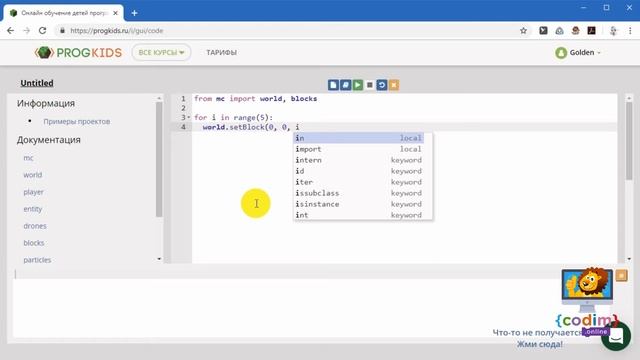Click in the console input field
This screenshot has width=640, height=360.
click(286, 274)
